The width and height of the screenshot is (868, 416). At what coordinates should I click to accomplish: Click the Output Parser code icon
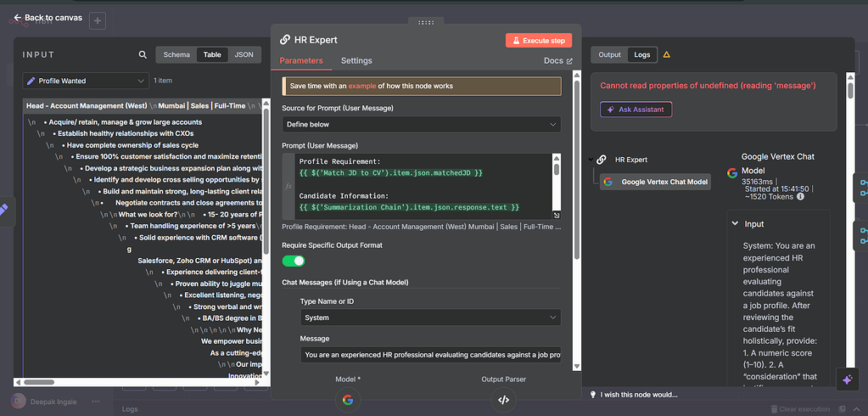(503, 400)
